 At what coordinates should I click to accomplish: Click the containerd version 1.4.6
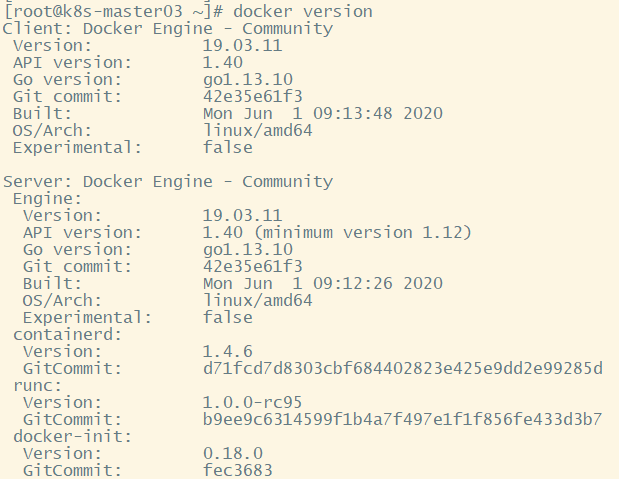[228, 351]
